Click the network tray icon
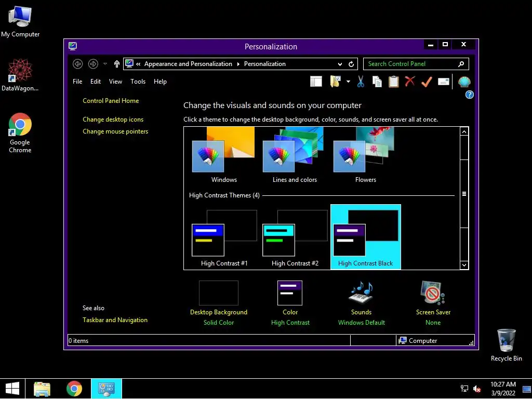Screen dimensions: 532x399 click(464, 389)
